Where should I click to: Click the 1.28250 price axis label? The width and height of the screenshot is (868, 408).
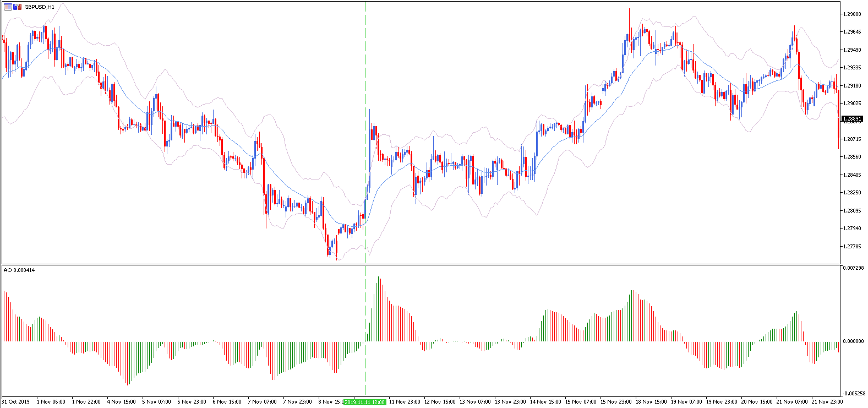pyautogui.click(x=852, y=193)
